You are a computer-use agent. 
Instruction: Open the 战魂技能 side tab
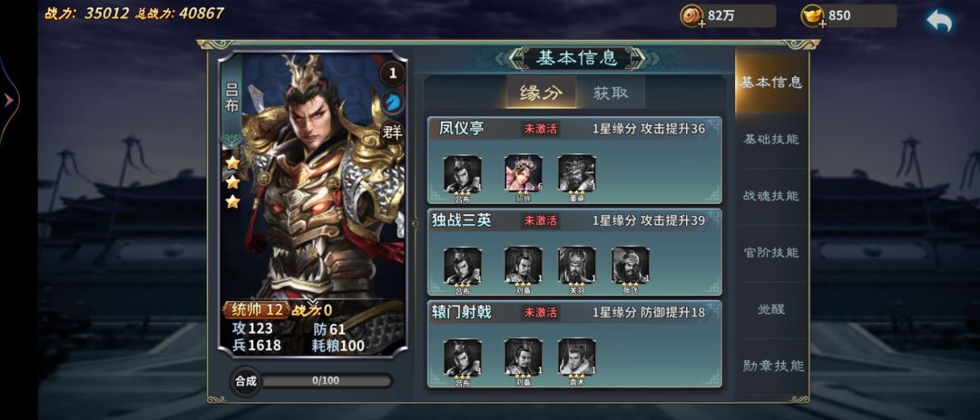coord(771,196)
